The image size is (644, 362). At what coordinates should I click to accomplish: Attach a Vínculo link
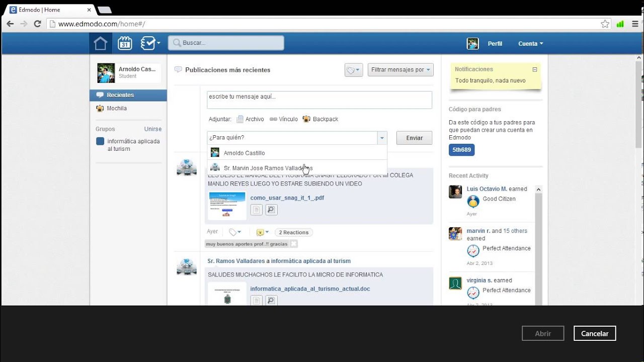point(284,119)
